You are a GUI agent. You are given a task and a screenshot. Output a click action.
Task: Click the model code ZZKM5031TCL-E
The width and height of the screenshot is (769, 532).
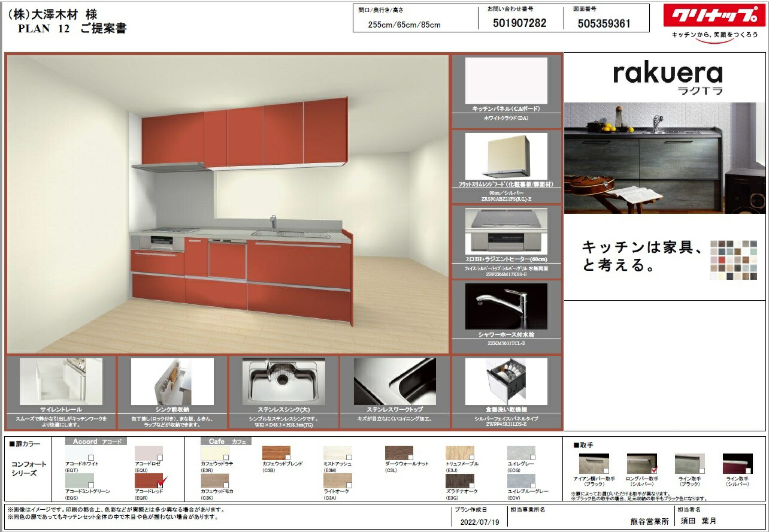click(x=506, y=344)
